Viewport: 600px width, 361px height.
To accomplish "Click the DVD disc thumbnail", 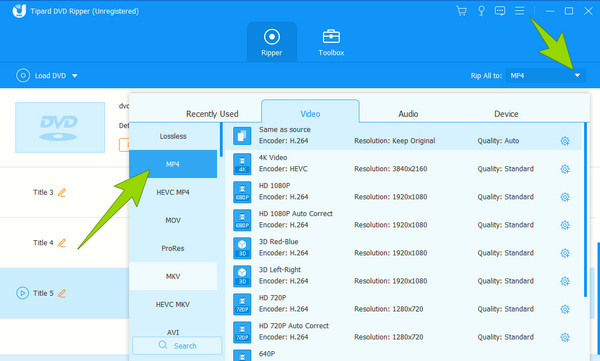I will (60, 127).
